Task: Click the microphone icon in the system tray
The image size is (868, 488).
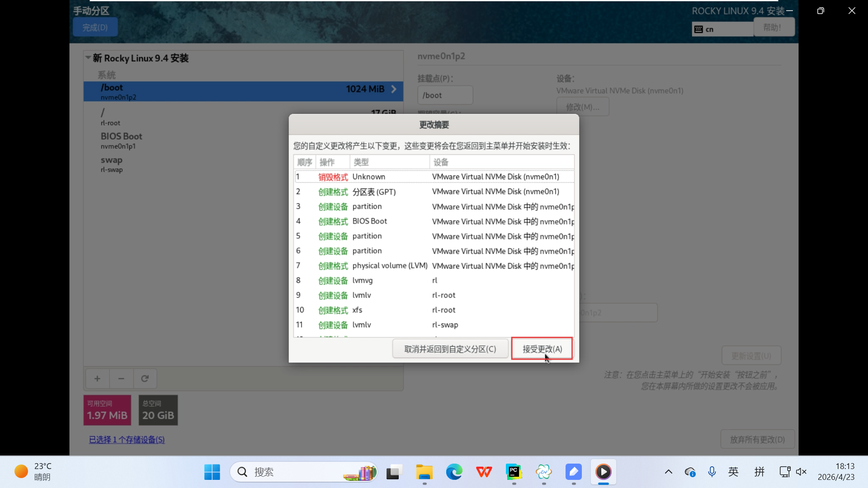Action: (712, 472)
